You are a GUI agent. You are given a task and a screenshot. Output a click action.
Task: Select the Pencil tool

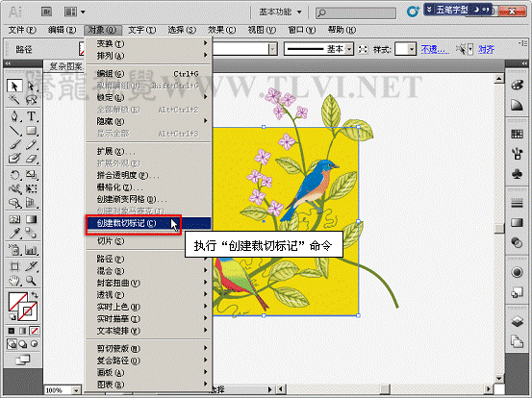(31, 145)
